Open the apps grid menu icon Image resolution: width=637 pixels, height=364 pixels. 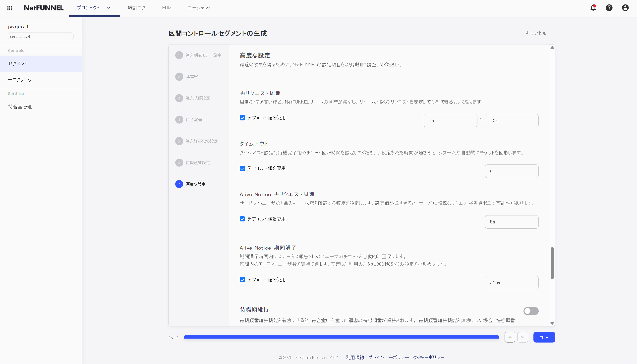[x=9, y=8]
